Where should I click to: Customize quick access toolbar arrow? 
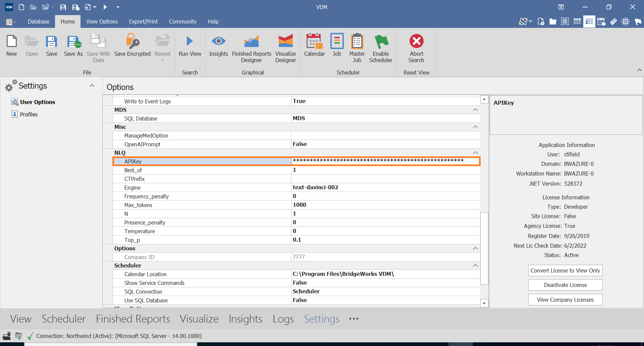[x=118, y=7]
